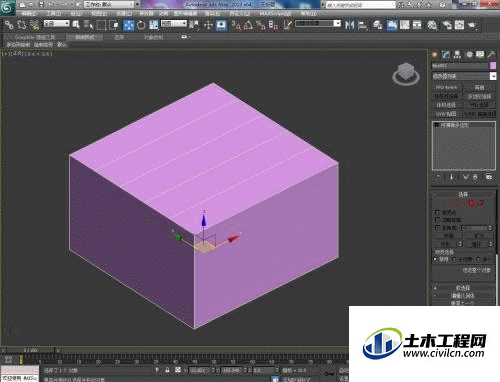Toggle the first checkbox in Selection rollout
The width and height of the screenshot is (500, 382).
(438, 212)
